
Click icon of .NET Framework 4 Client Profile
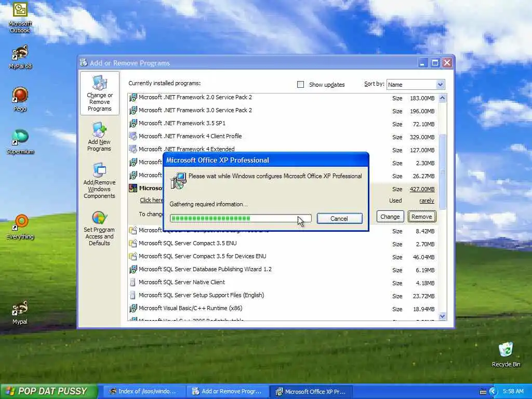tap(132, 137)
